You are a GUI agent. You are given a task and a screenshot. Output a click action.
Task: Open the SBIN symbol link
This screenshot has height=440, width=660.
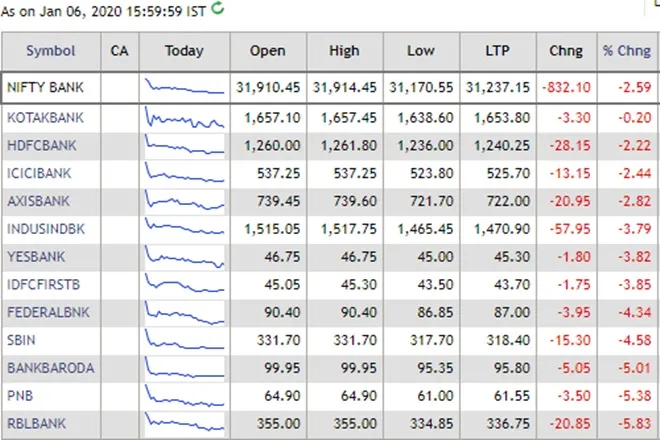point(21,340)
